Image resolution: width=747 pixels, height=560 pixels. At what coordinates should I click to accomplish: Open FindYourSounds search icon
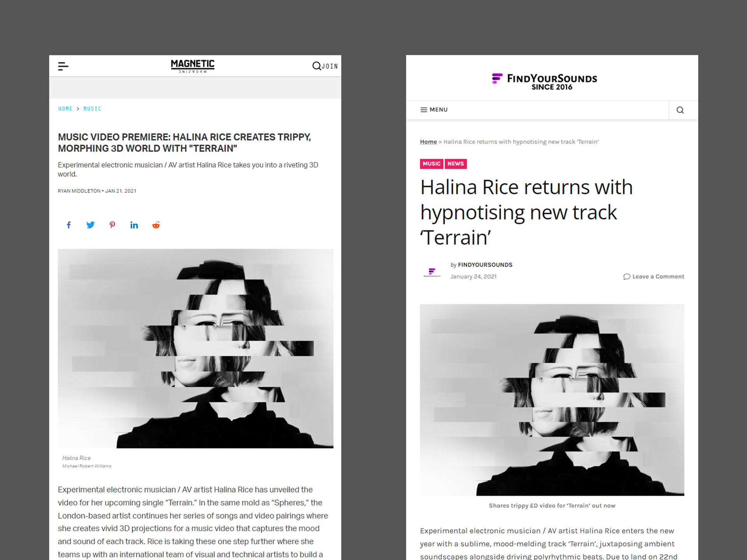[x=680, y=110]
